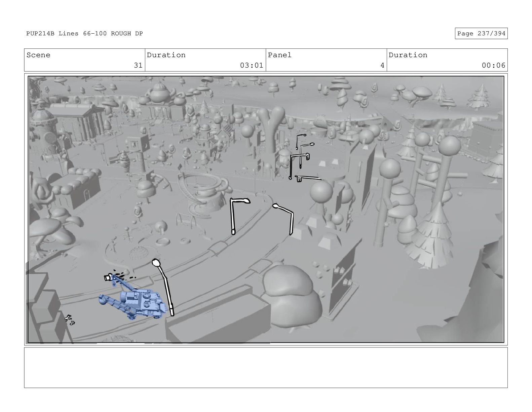Click the 'Scene' label
532x412 pixels.
[38, 55]
